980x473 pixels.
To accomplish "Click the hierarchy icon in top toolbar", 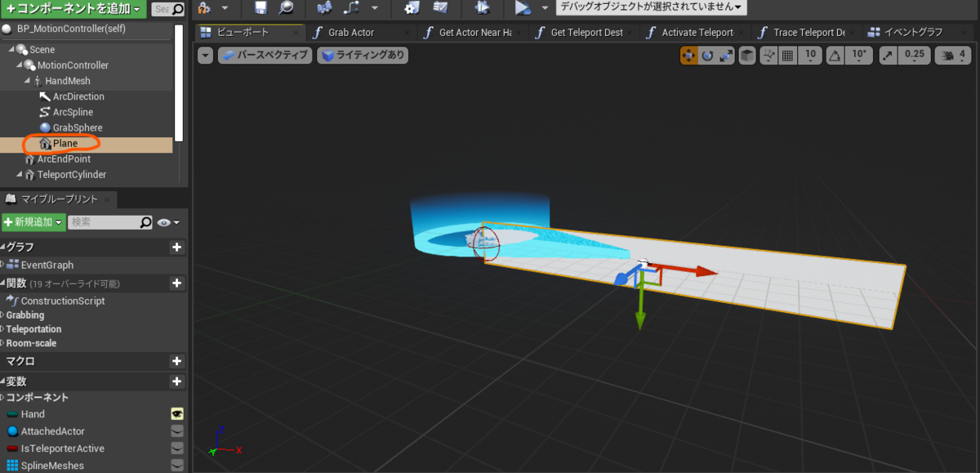I will pos(324,8).
